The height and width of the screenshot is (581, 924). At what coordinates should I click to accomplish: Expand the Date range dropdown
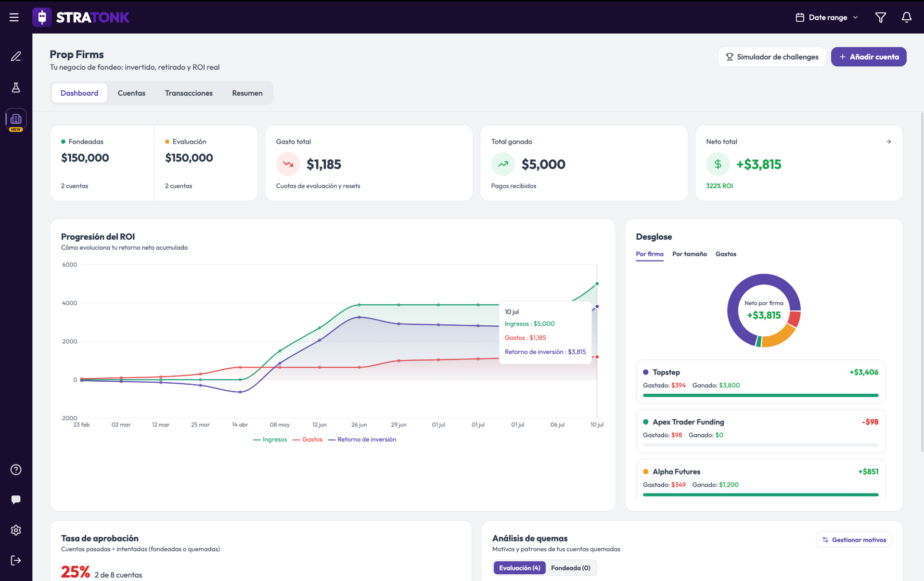pos(827,17)
